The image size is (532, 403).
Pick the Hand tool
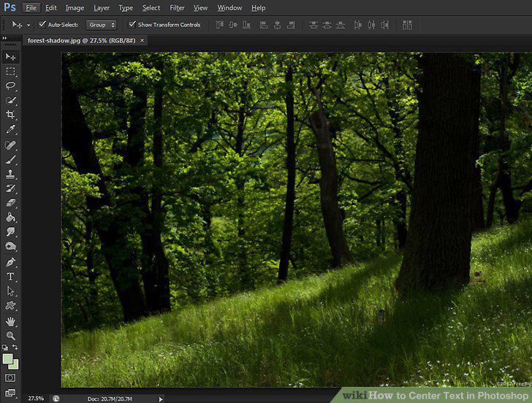10,321
